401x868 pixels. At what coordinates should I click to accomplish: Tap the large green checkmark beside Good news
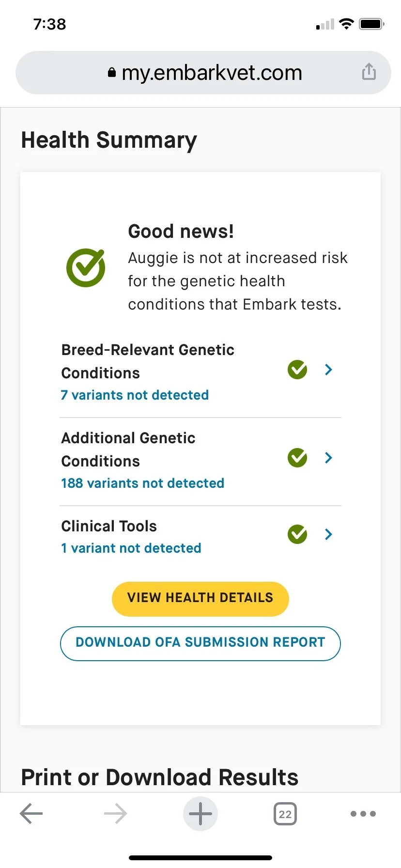coord(86,267)
